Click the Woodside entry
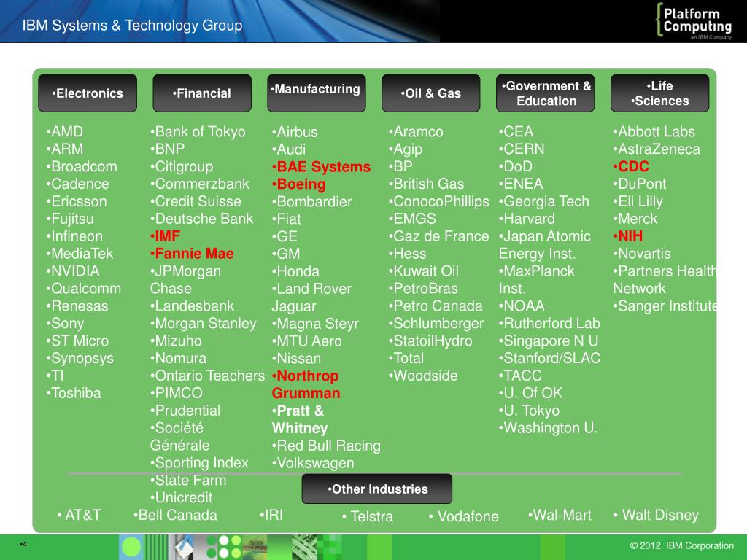Viewport: 747px width, 560px height. tap(423, 376)
